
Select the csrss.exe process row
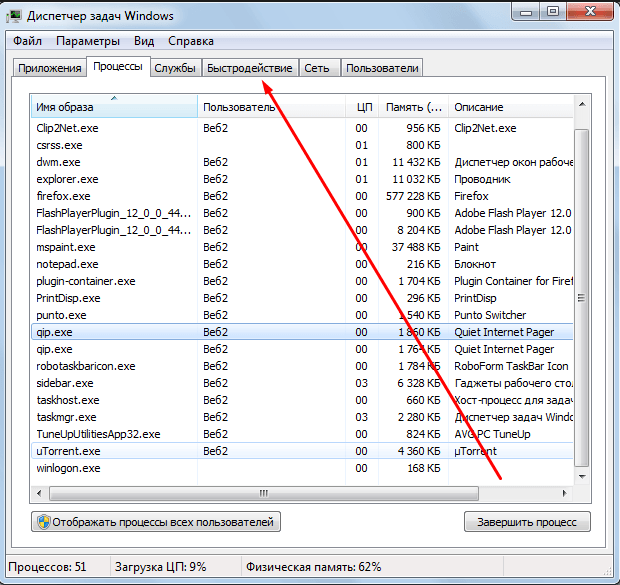tap(302, 145)
